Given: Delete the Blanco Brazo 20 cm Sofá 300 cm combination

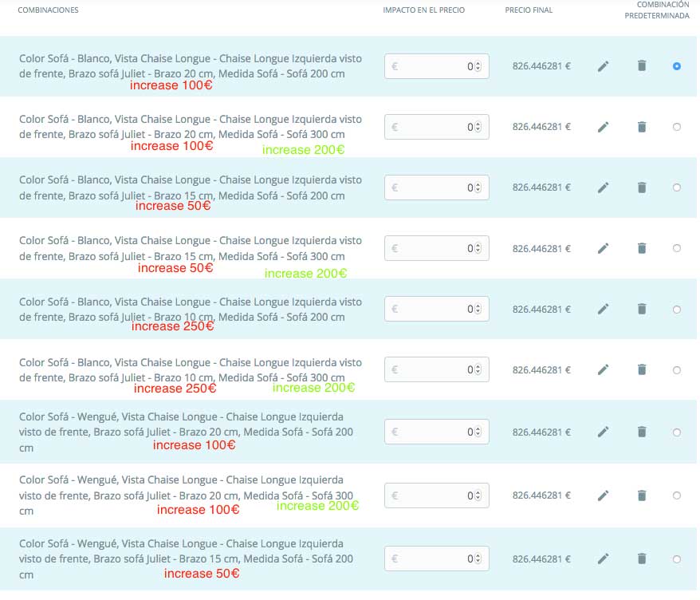Looking at the screenshot, I should [x=642, y=127].
